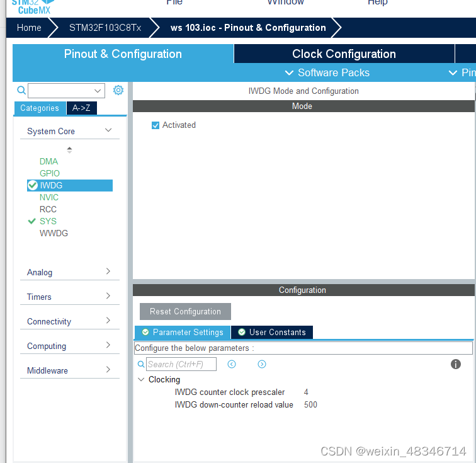Viewport: 476px width, 463px height.
Task: Open the User Constants tab
Action: click(272, 332)
